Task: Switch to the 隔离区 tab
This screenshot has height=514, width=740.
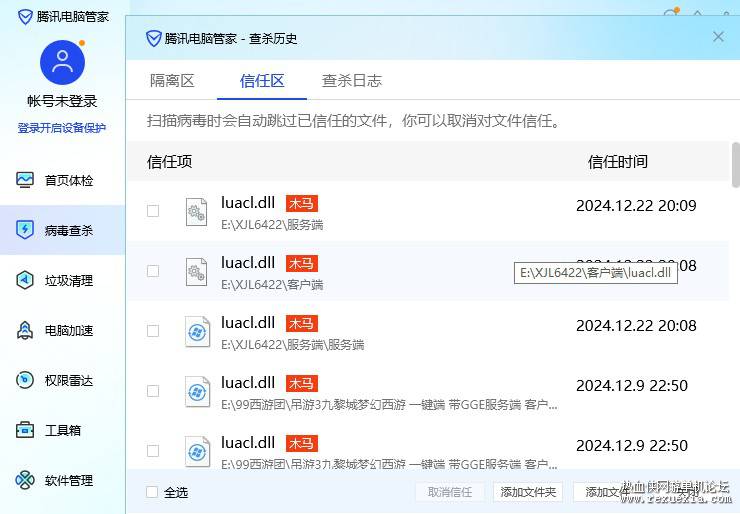Action: 172,81
